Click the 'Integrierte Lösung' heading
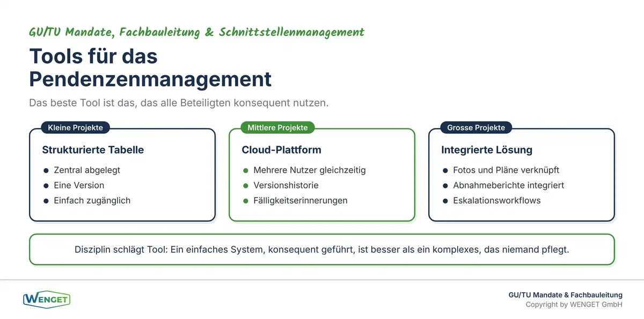 pyautogui.click(x=487, y=150)
